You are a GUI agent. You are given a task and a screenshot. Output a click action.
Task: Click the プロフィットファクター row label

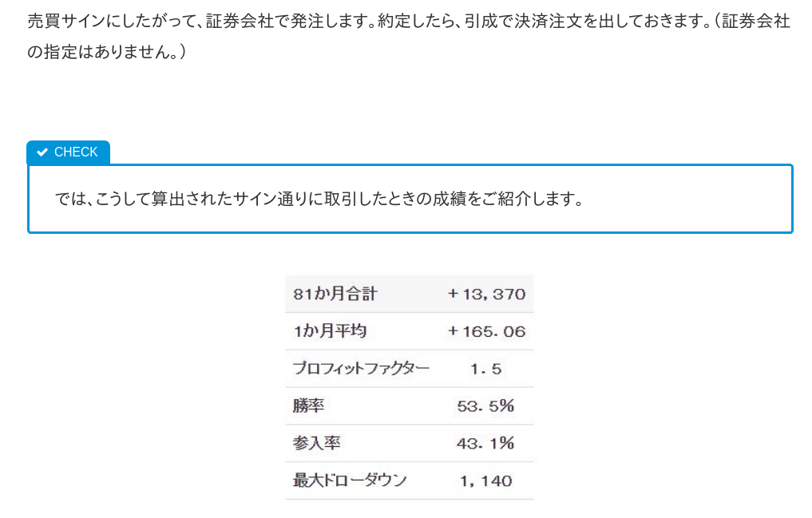tap(361, 369)
